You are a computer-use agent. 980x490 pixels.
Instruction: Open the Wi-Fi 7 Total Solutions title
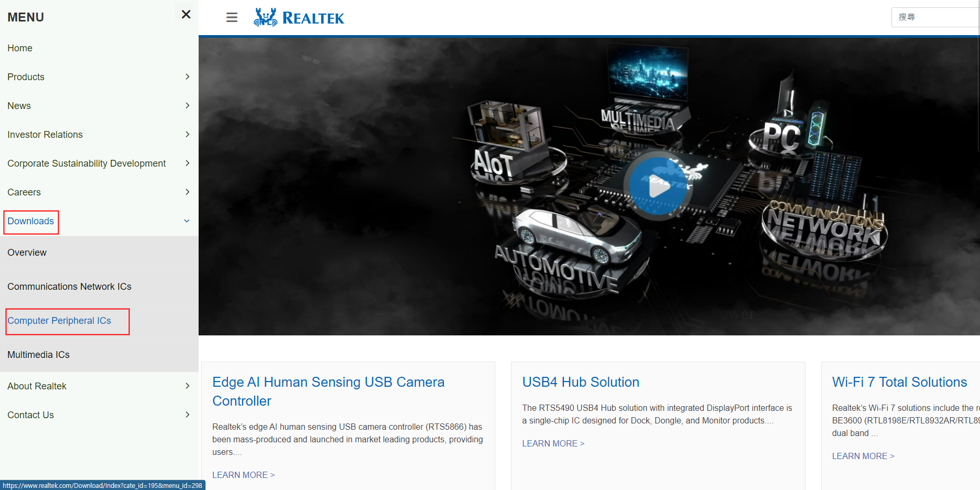point(899,382)
